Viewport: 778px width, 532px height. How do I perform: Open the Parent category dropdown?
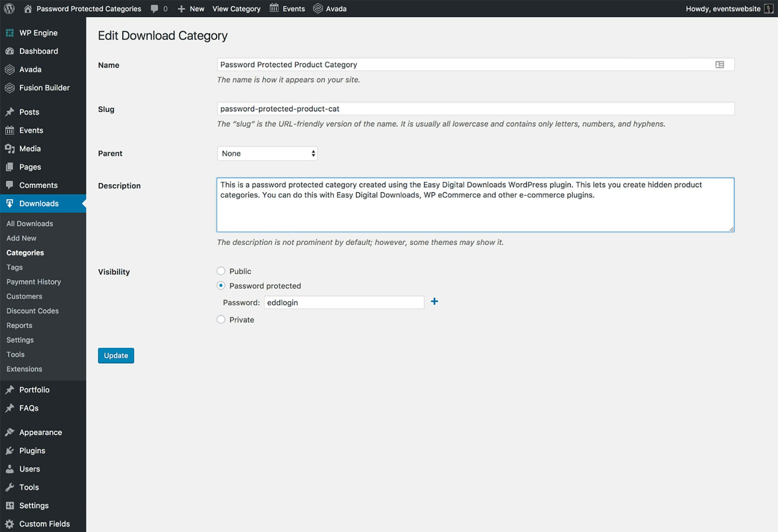point(267,153)
